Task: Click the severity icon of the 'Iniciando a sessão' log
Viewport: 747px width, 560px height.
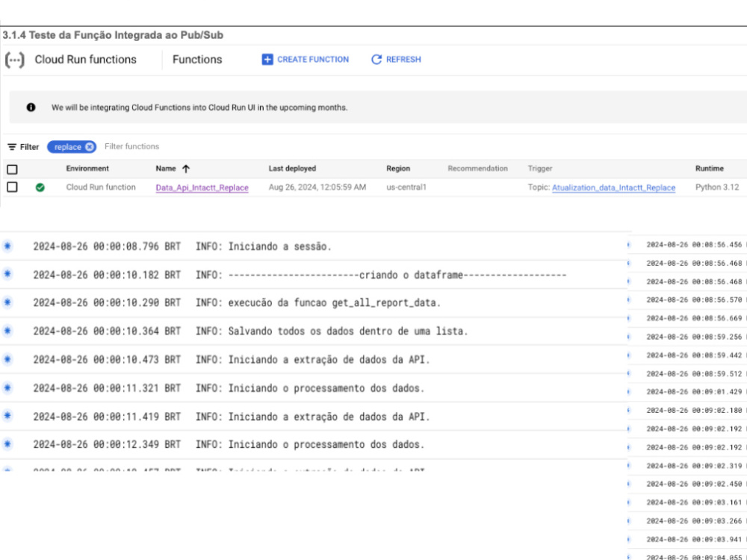Action: pos(7,246)
